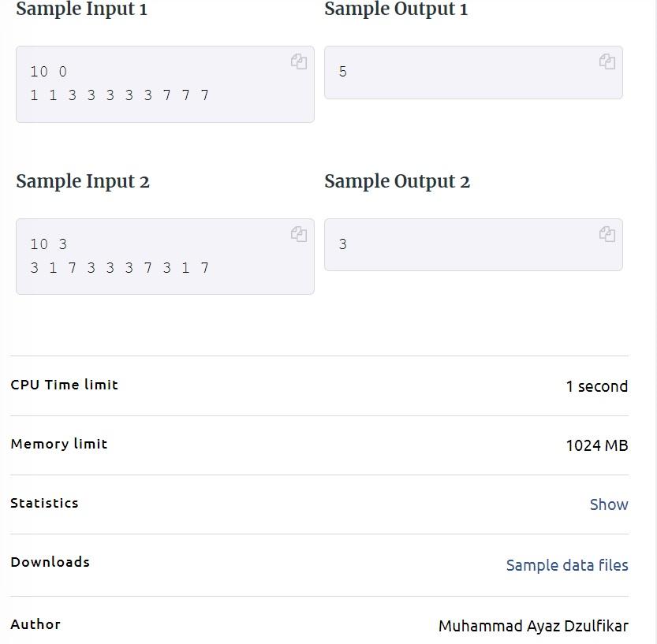The width and height of the screenshot is (657, 644).
Task: Open the Sample data files download link
Action: coord(567,565)
